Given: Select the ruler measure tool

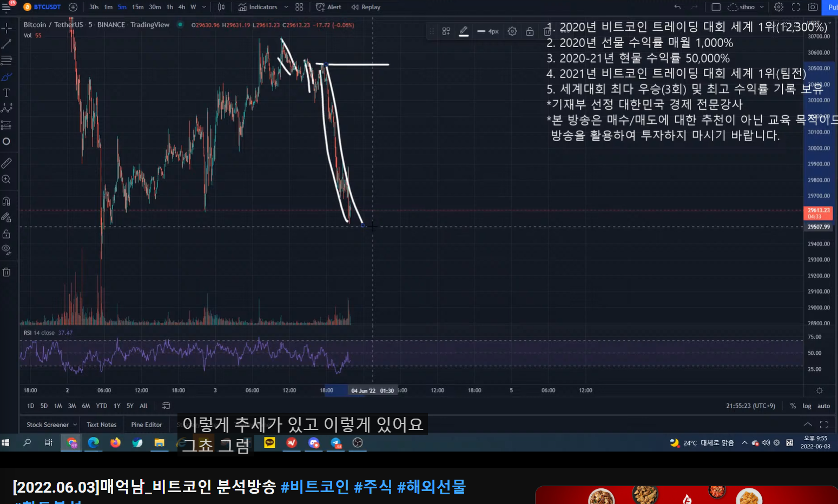Looking at the screenshot, I should click(6, 163).
